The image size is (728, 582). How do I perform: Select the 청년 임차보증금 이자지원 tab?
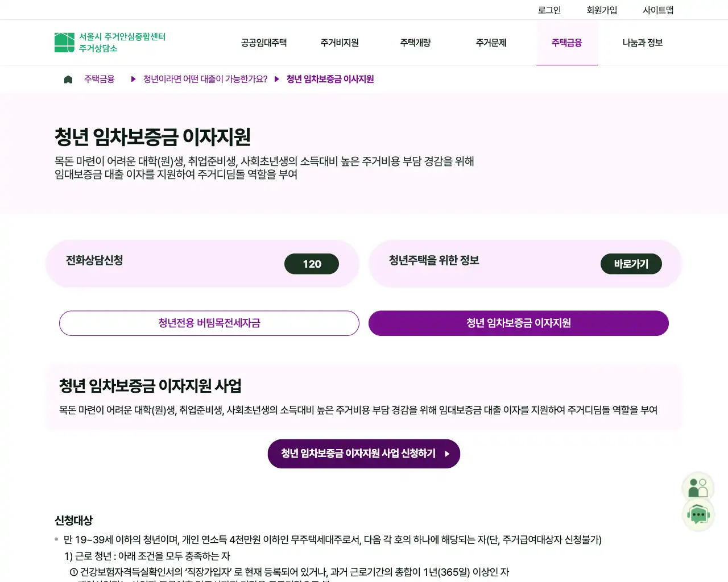point(519,323)
